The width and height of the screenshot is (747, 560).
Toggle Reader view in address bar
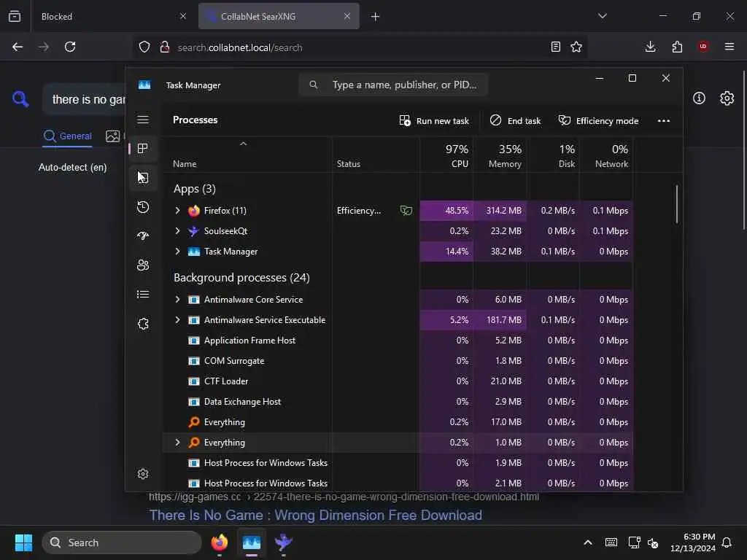pos(555,47)
